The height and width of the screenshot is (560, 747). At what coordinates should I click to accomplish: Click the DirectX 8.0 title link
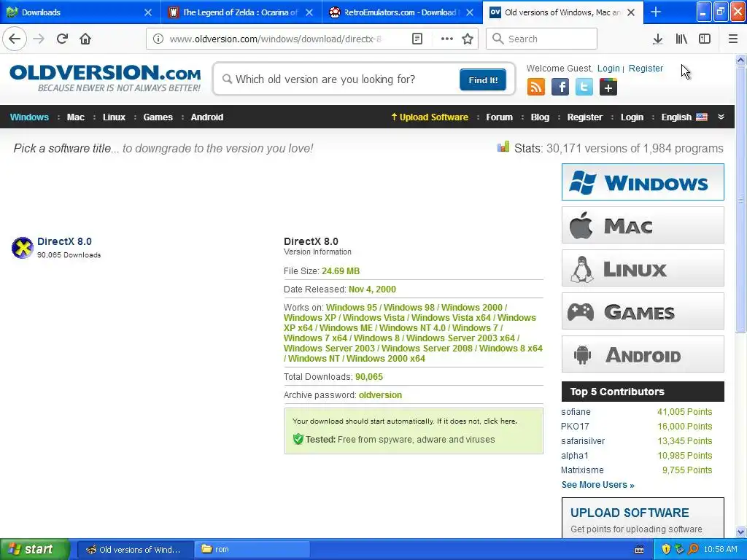click(64, 241)
